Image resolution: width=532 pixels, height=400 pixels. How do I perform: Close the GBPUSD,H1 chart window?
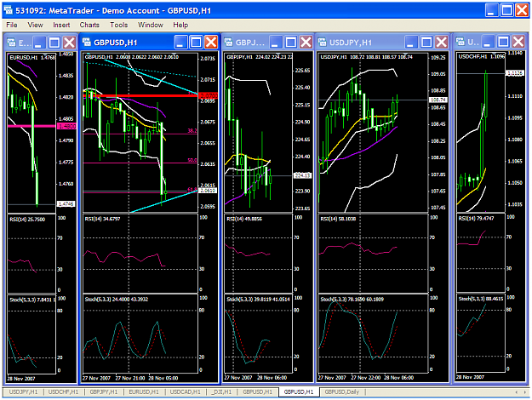click(211, 43)
